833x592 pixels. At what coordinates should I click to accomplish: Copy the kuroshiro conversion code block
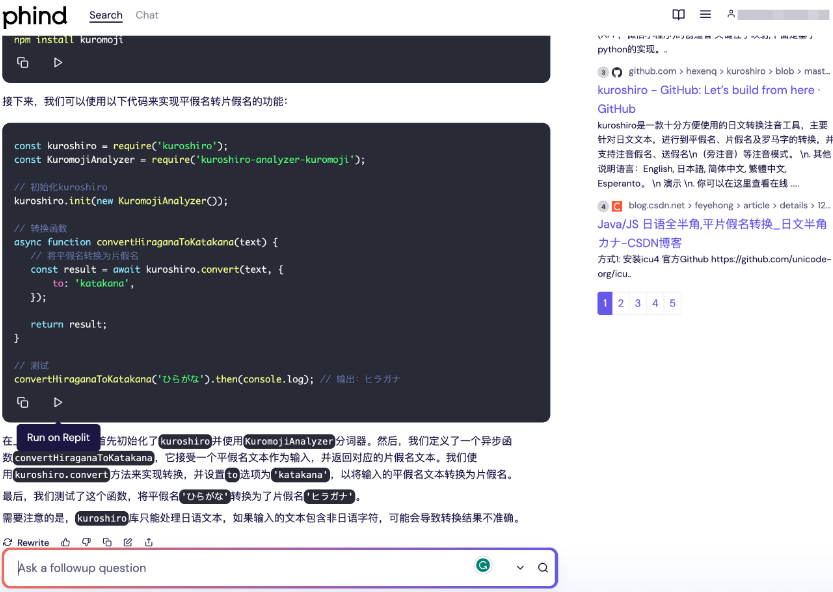pos(22,402)
